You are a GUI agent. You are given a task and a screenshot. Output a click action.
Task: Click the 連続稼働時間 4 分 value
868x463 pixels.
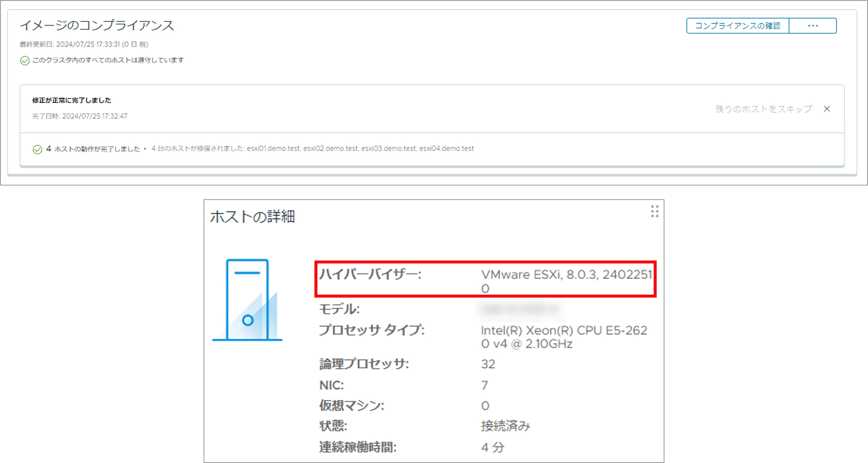(x=493, y=447)
